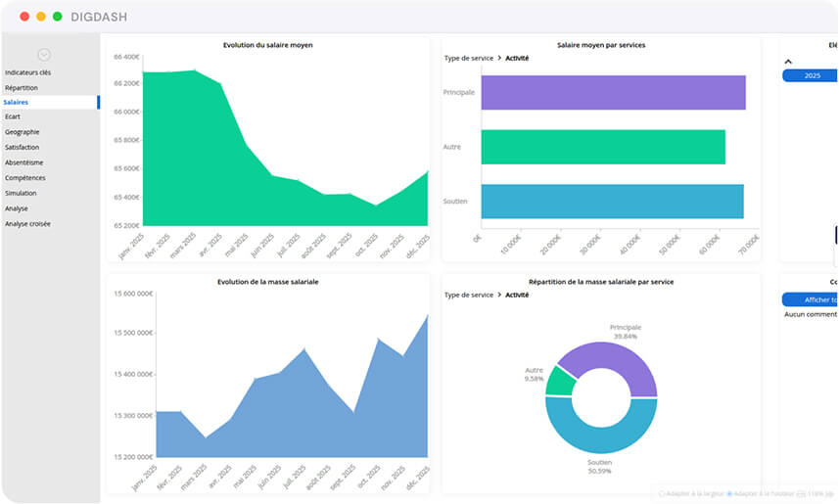Viewport: 839px width, 504px height.
Task: Click 'Répartition de la masse salariale par service' title
Action: [601, 282]
